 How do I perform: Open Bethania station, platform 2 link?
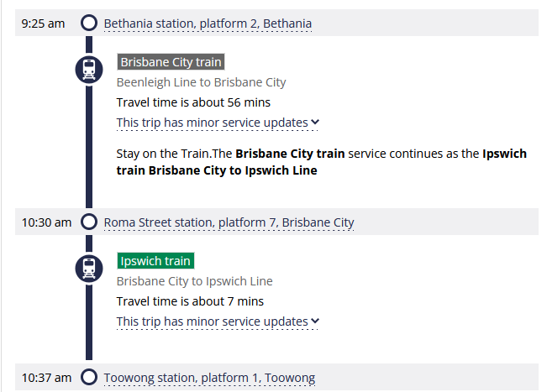click(x=208, y=24)
